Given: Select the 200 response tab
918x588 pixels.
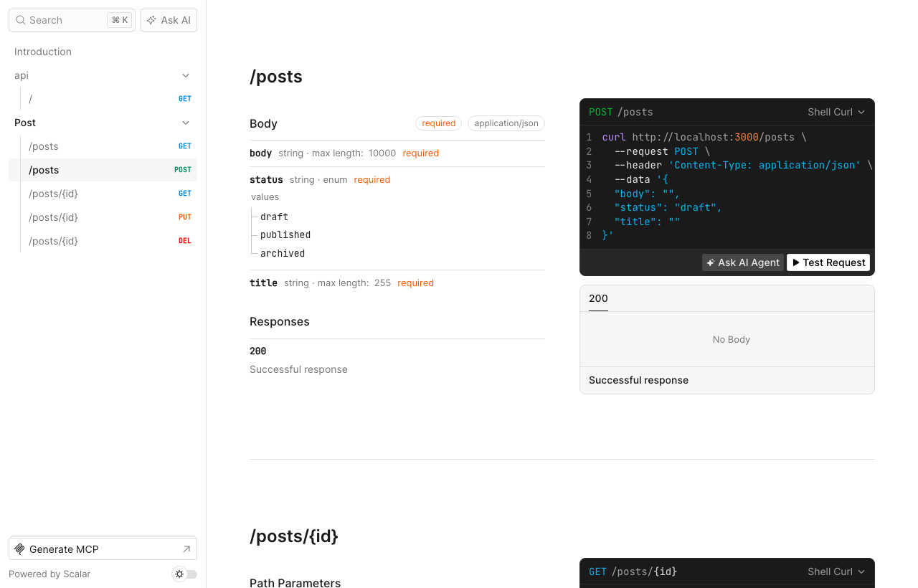Looking at the screenshot, I should point(597,298).
